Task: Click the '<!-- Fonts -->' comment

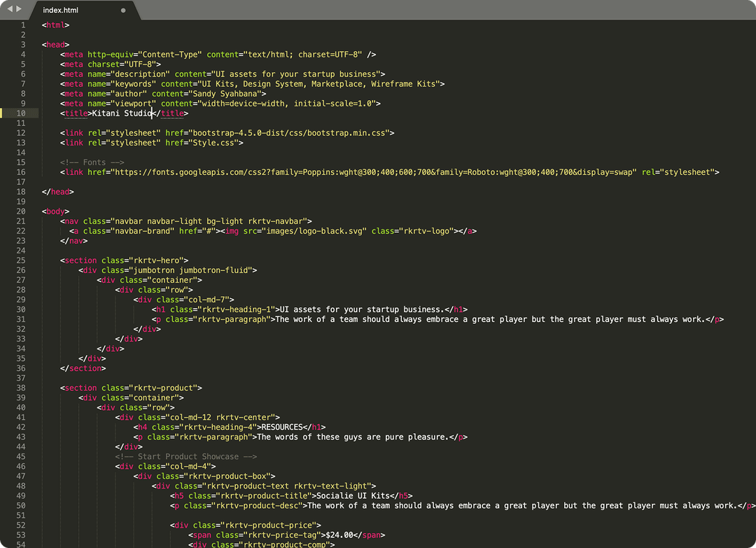Action: (x=92, y=162)
